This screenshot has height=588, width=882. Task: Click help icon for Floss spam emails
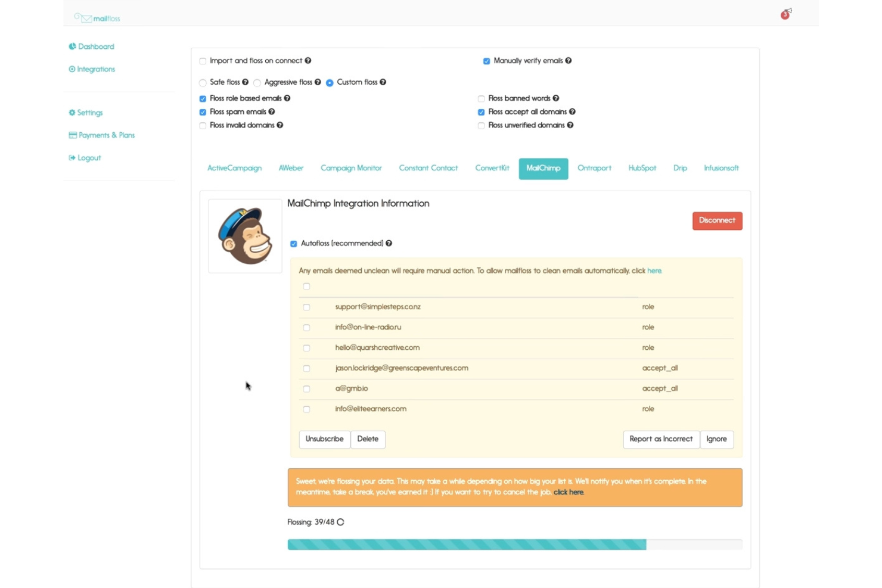pyautogui.click(x=272, y=112)
